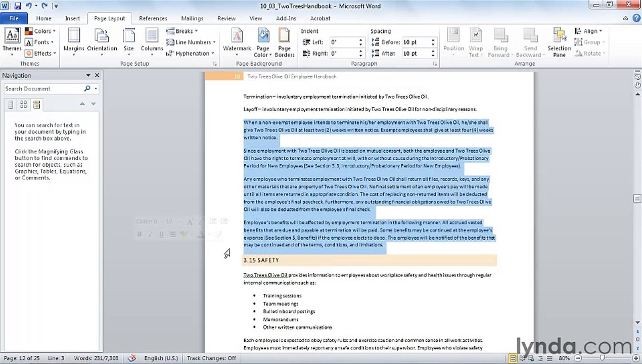Switch to Print Layout view
The image size is (642, 364).
(513, 358)
